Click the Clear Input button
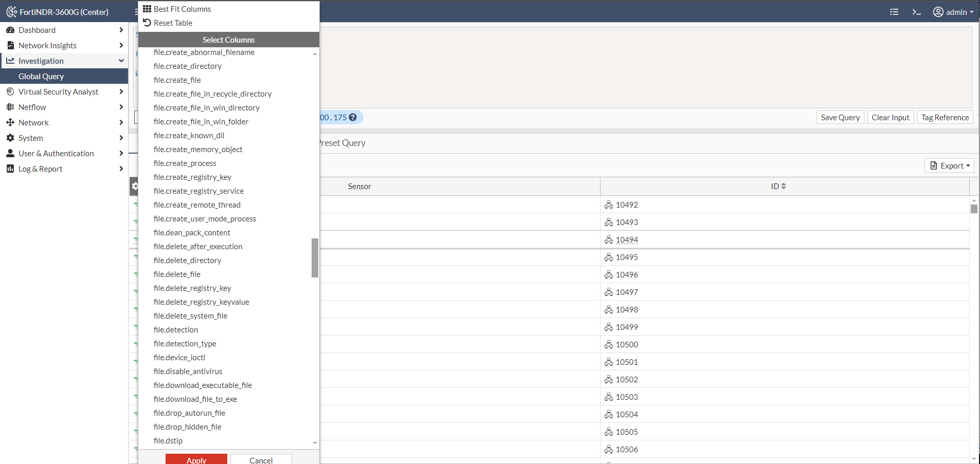The width and height of the screenshot is (980, 464). click(x=891, y=117)
